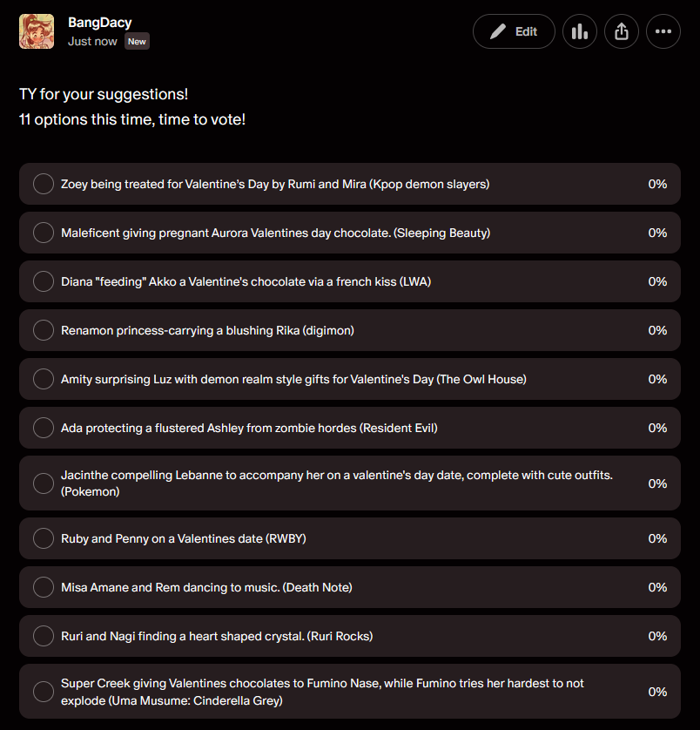Click the pencil Edit button
This screenshot has height=730, width=700.
tap(514, 31)
